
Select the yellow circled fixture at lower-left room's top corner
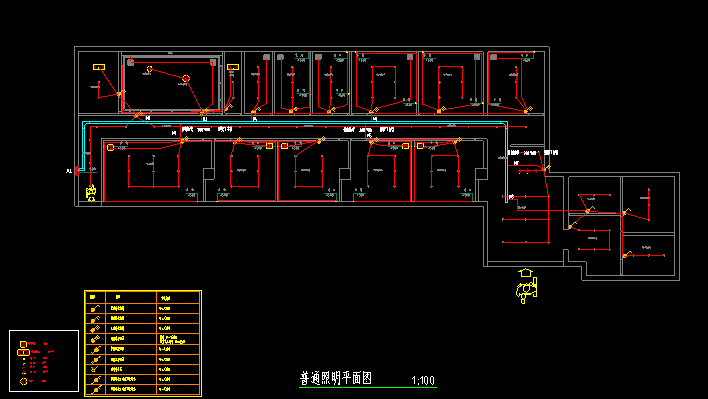pyautogui.click(x=110, y=147)
